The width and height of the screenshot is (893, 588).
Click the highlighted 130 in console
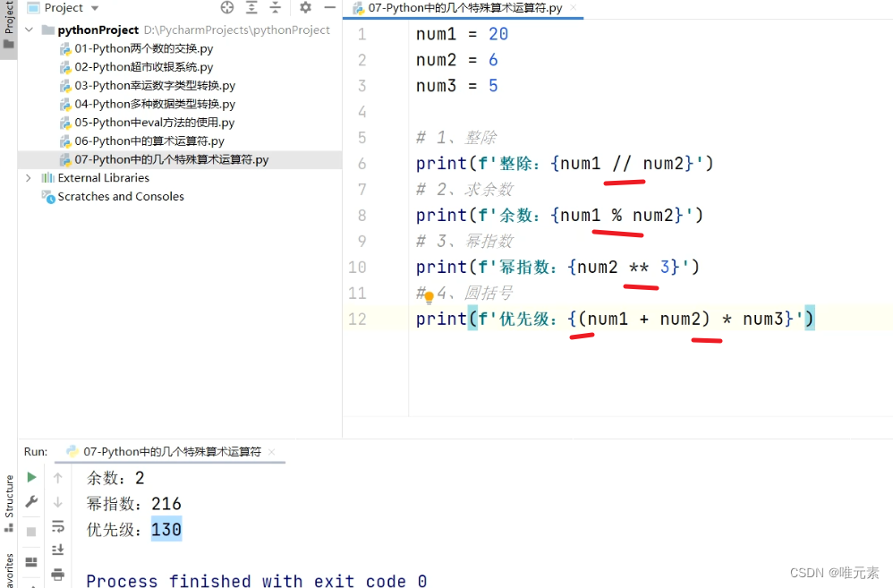(x=166, y=529)
